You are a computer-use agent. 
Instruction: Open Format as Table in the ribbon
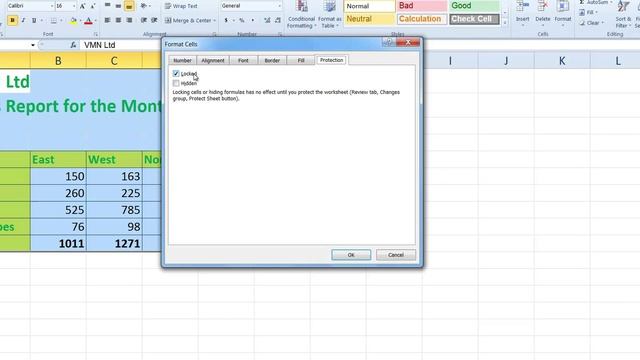coord(329,15)
